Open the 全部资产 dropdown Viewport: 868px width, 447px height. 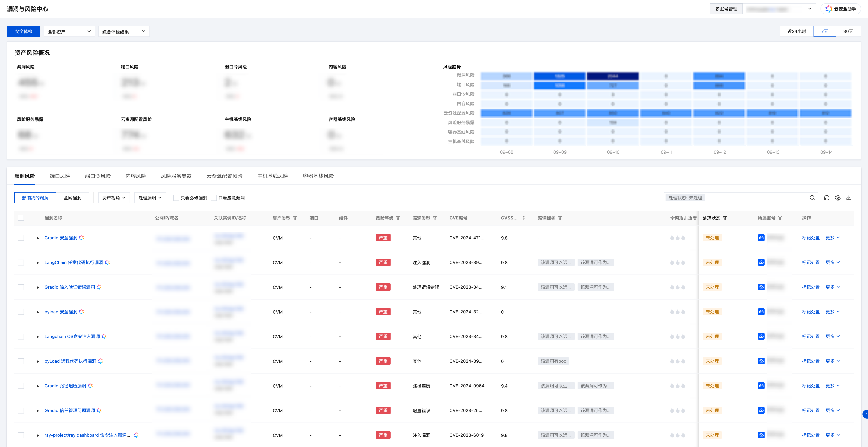[x=69, y=31]
